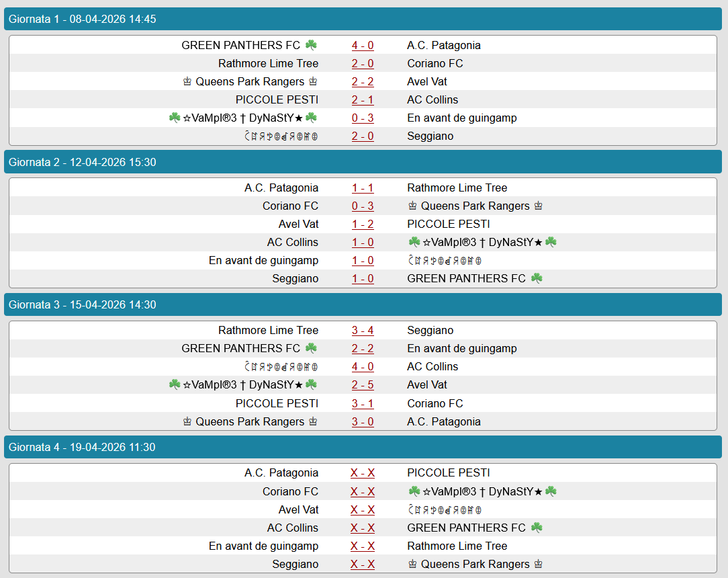This screenshot has height=578, width=728.
Task: Click the crown icon left of Queens Park Rangers in Giornata 1
Action: [187, 82]
